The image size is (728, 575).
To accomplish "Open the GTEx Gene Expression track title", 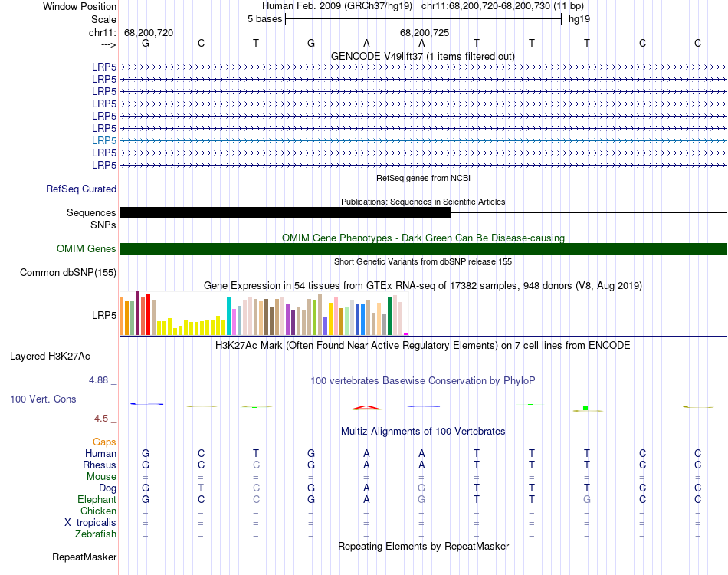I will [423, 286].
